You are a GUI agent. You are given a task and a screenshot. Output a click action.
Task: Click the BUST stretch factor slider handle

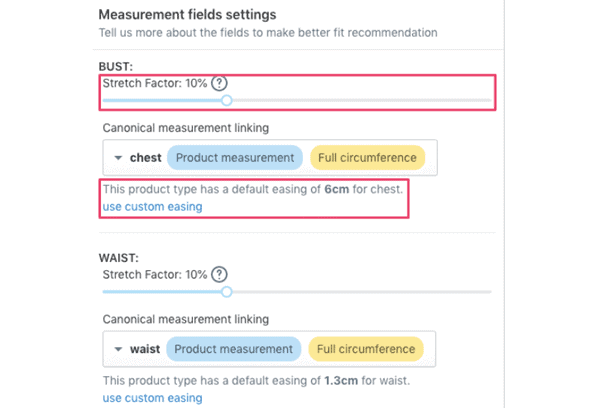pyautogui.click(x=227, y=100)
